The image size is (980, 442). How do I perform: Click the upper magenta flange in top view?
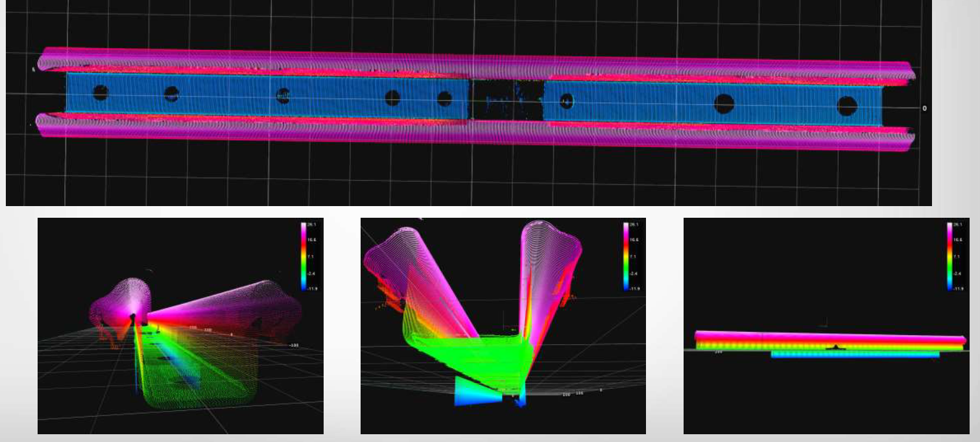(467, 63)
